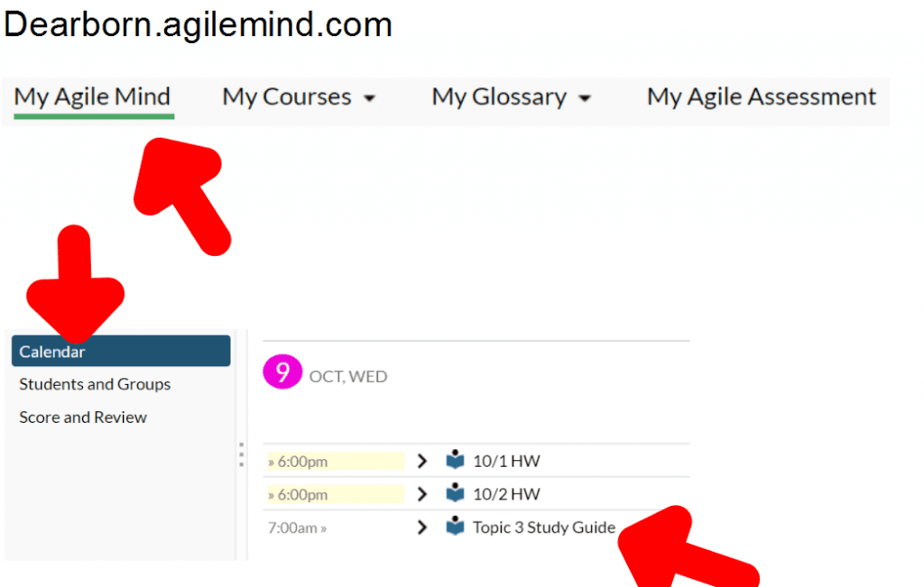Select Calendar in the sidebar
The height and width of the screenshot is (587, 924).
click(121, 352)
